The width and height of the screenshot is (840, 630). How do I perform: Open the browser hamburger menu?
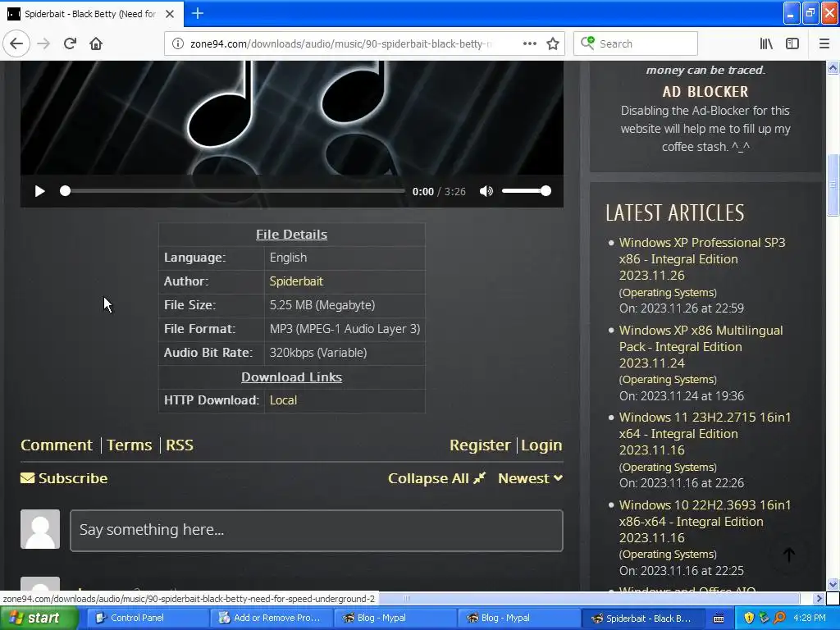tap(824, 43)
